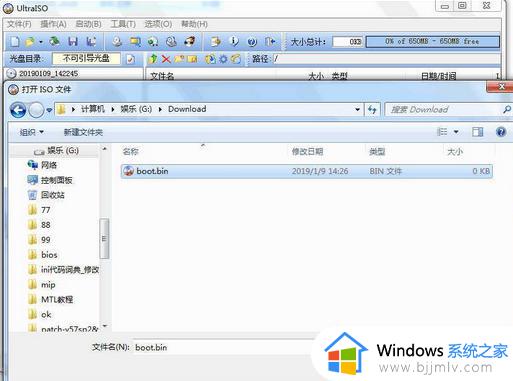This screenshot has height=381, width=513.
Task: Open the 工具(T) menu in UltraISO
Action: coord(123,24)
